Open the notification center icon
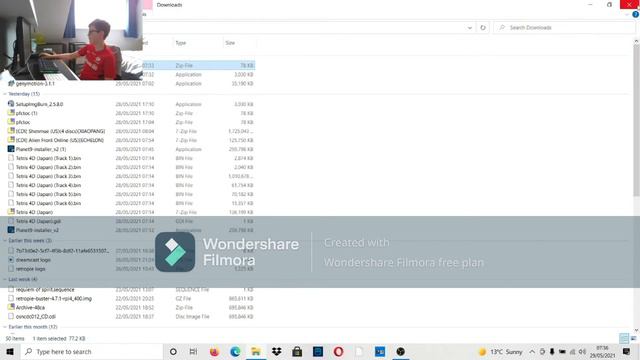This screenshot has height=360, width=640. tap(627, 351)
